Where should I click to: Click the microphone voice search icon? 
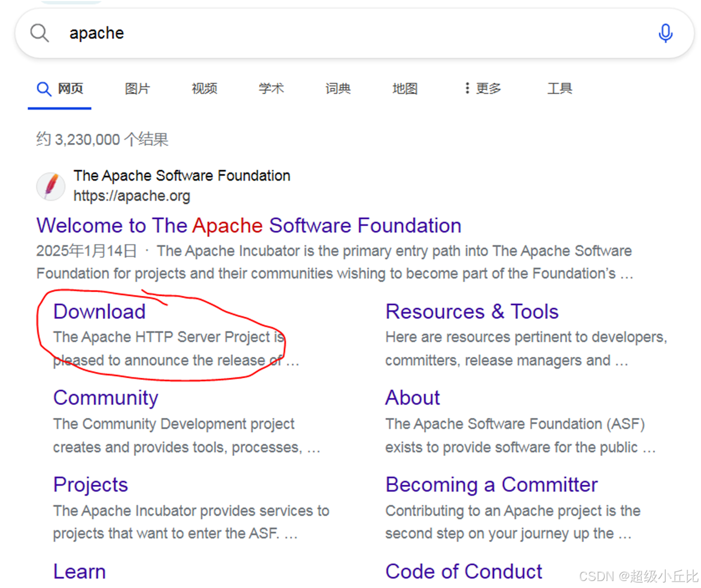665,33
